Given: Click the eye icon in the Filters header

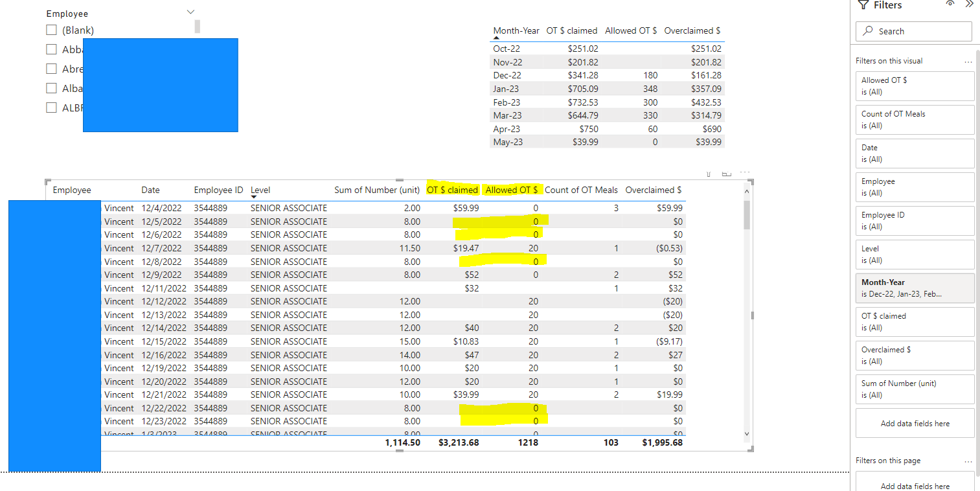Looking at the screenshot, I should 950,3.
